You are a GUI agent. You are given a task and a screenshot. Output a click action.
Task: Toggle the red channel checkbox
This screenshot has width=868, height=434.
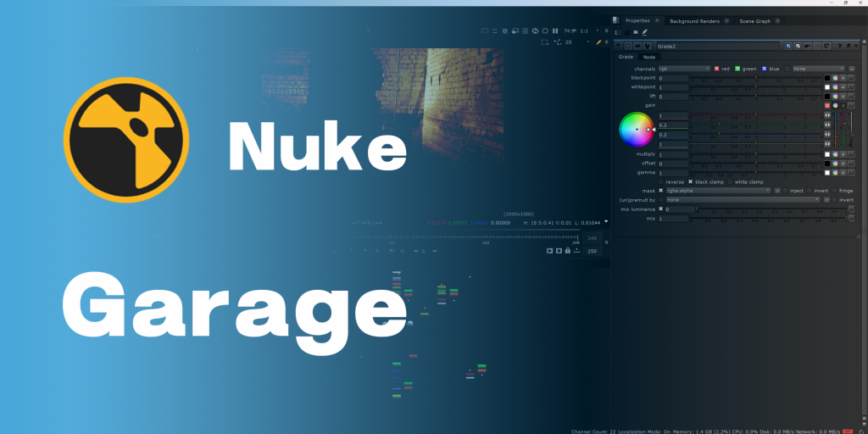point(716,69)
